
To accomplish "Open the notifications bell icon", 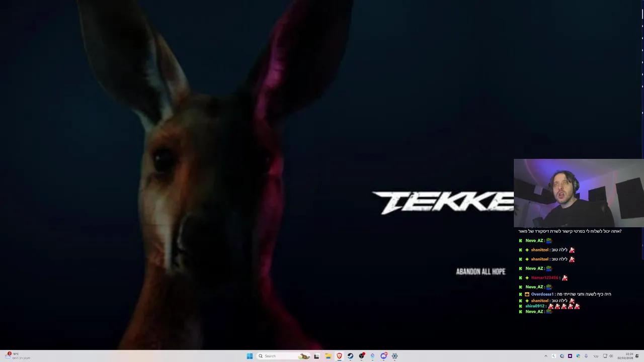I will 637,356.
